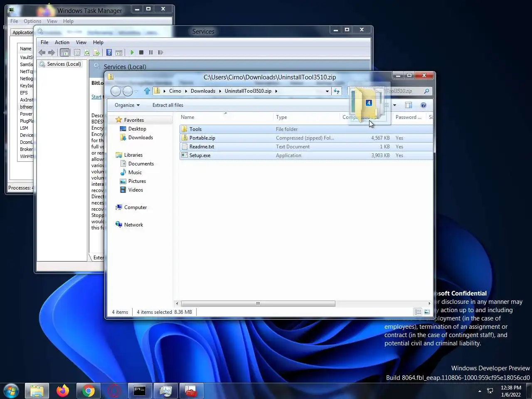Viewport: 532px width, 399px height.
Task: Switch to large icons view in status bar
Action: coord(427,312)
